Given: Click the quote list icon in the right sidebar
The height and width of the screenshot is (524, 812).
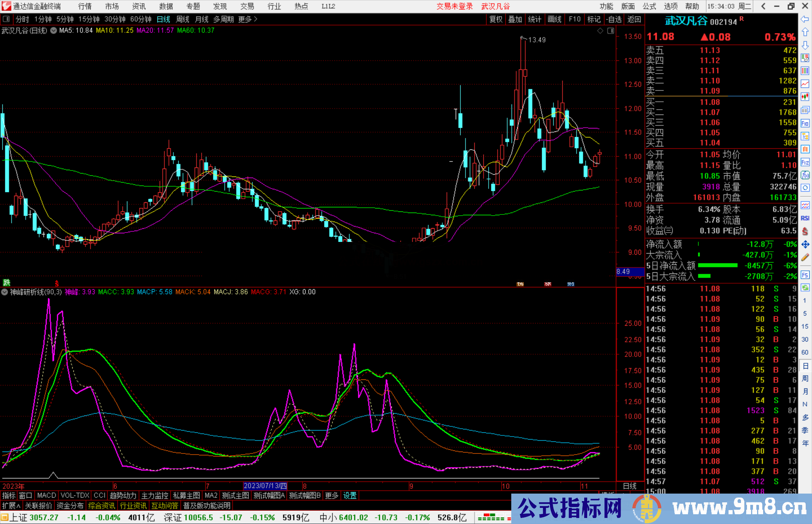Looking at the screenshot, I should pyautogui.click(x=805, y=57).
